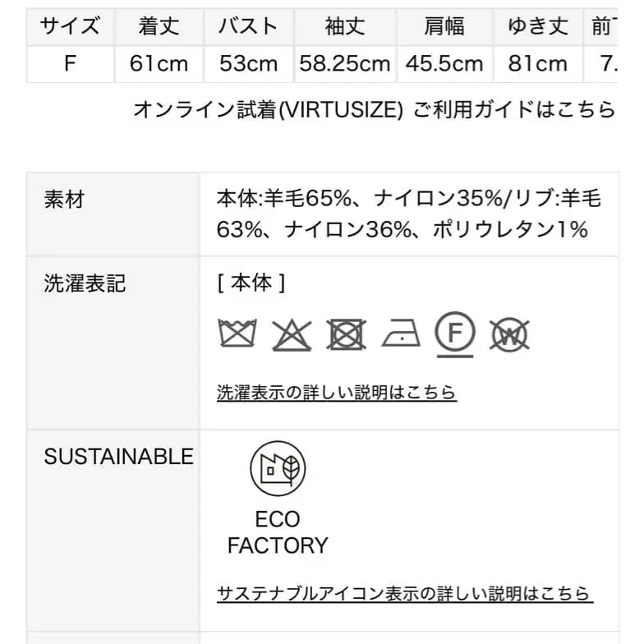Click the ECO FACTORY sustainability icon

(278, 469)
